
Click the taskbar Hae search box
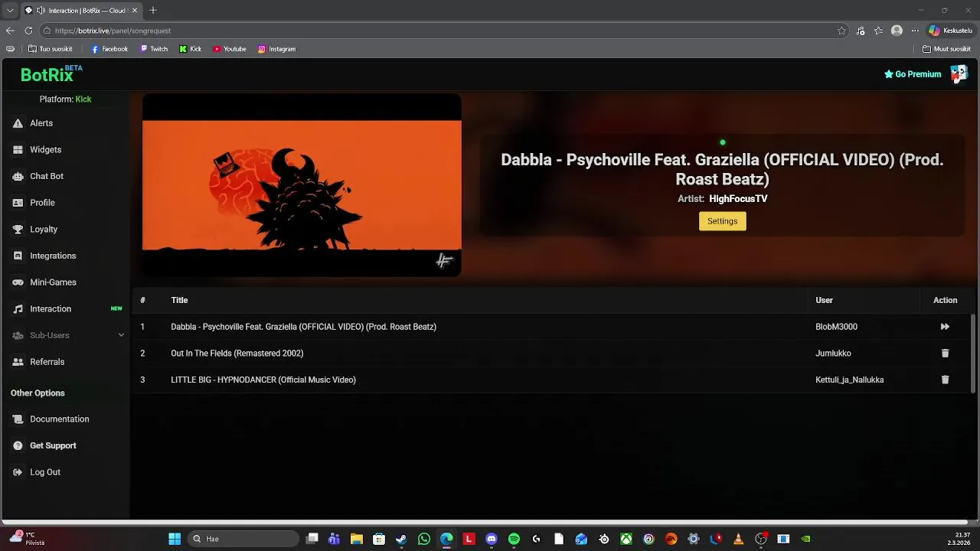pyautogui.click(x=243, y=539)
